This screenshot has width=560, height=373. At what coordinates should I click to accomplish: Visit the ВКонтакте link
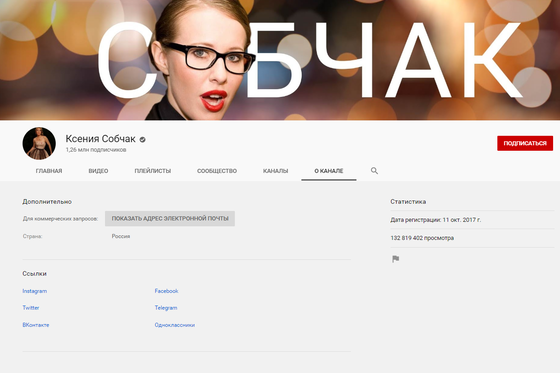[x=36, y=325]
